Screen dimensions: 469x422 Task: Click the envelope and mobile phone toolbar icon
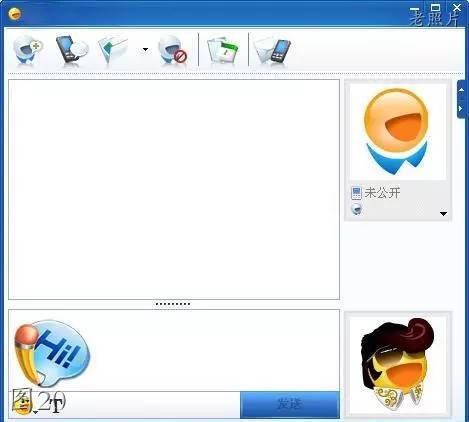272,51
